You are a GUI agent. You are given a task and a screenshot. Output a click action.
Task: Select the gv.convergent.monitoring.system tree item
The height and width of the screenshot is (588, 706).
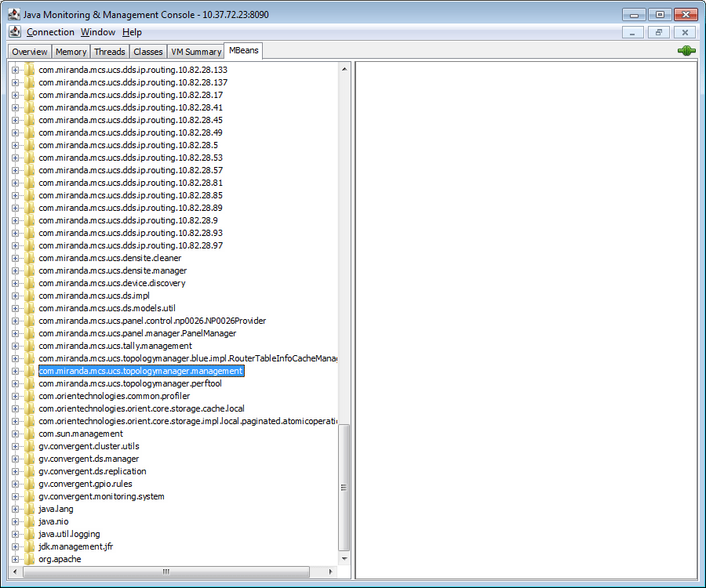pyautogui.click(x=101, y=496)
